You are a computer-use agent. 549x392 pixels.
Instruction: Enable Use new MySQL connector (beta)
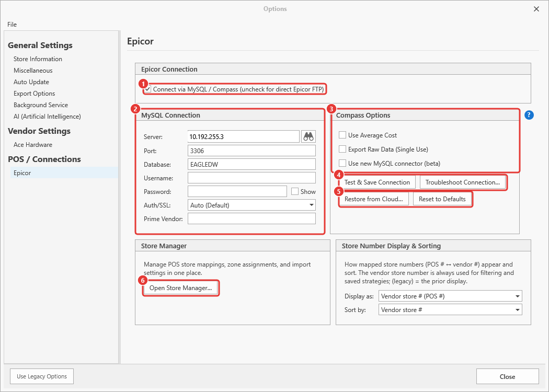click(x=342, y=163)
